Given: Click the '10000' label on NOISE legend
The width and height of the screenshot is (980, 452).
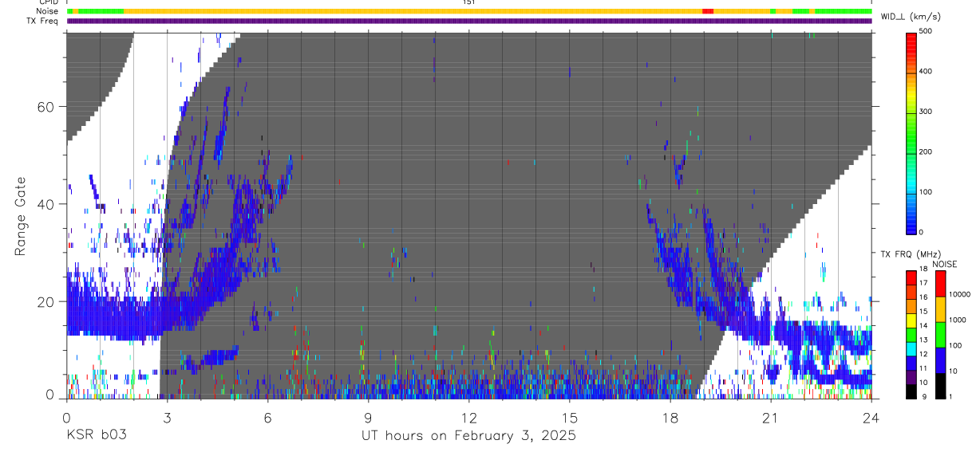Looking at the screenshot, I should (x=960, y=294).
